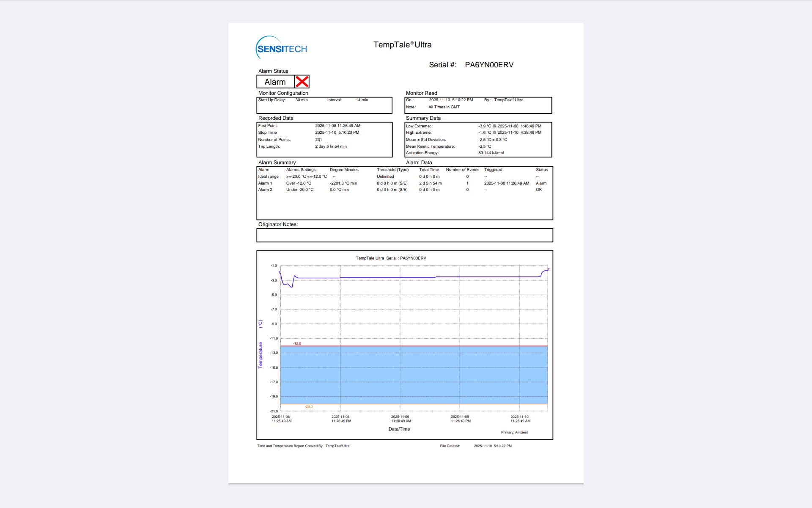812x508 pixels.
Task: Click the Alarm 1 row label
Action: (x=265, y=183)
